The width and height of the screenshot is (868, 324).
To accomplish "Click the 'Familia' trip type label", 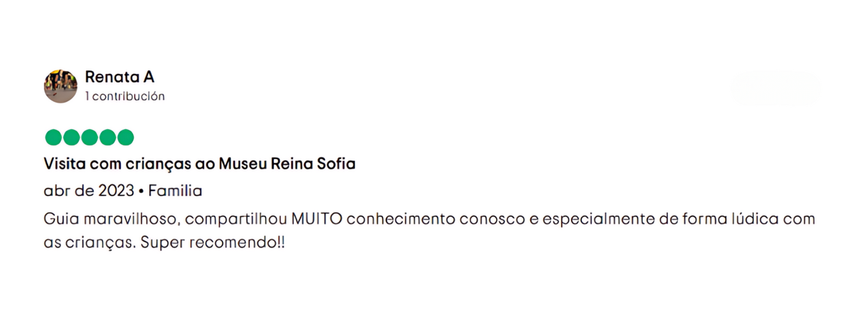I will click(175, 191).
